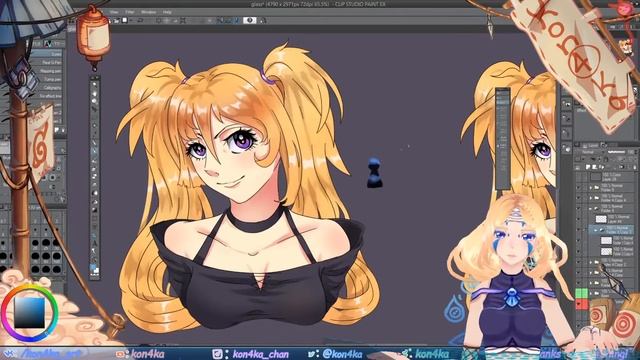
Task: Hide the Folder 4 Copy 4 layer
Action: pos(578,198)
